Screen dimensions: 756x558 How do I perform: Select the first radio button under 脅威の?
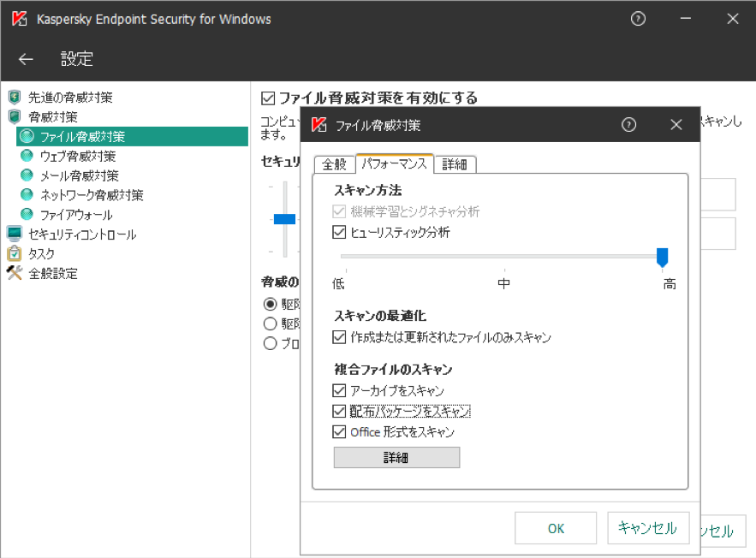pyautogui.click(x=270, y=304)
